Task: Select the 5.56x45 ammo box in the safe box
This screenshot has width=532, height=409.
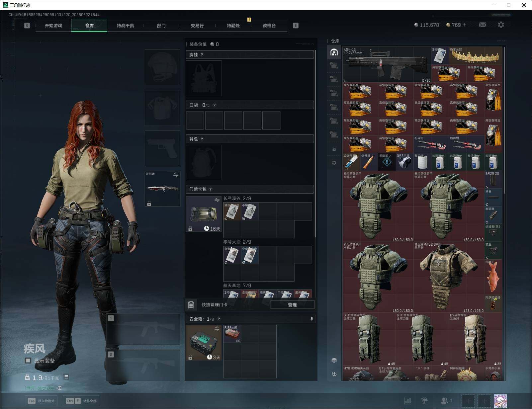Action: click(232, 334)
